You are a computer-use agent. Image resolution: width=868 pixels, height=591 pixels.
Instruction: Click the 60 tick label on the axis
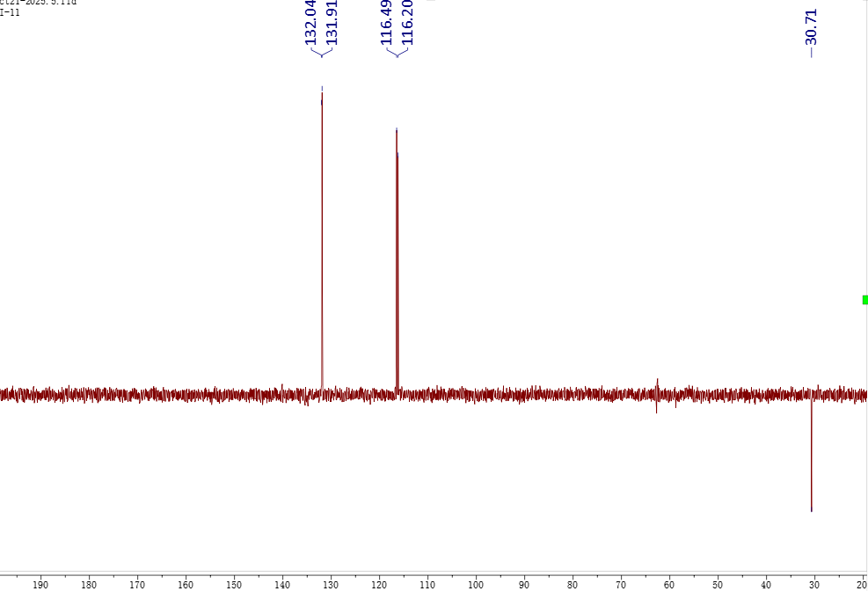668,583
